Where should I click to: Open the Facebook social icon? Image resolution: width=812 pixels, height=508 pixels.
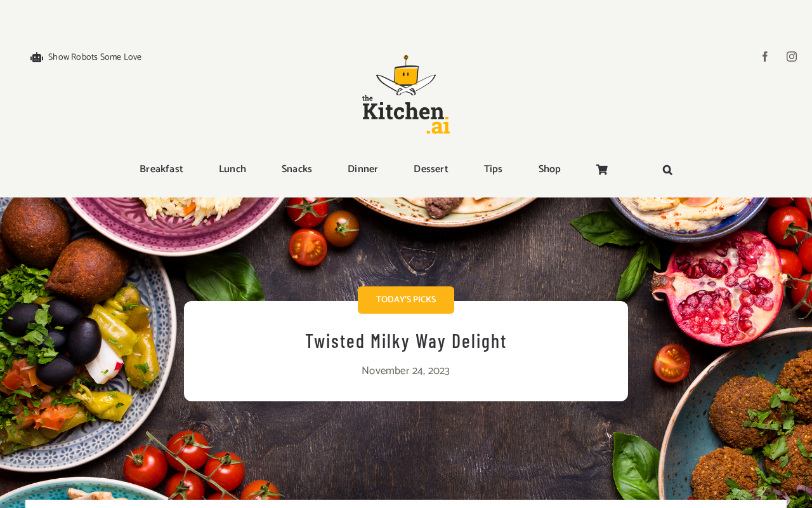(765, 57)
